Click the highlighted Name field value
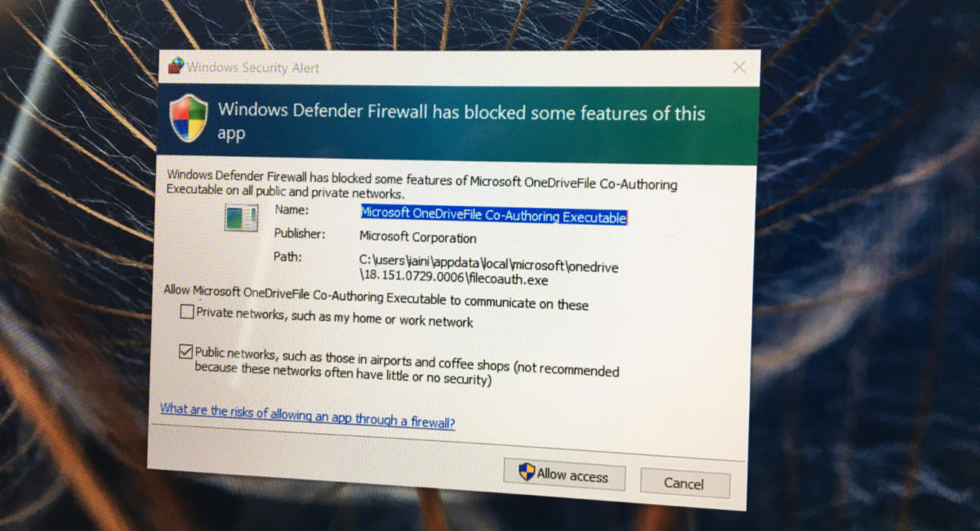This screenshot has height=531, width=980. [x=494, y=215]
